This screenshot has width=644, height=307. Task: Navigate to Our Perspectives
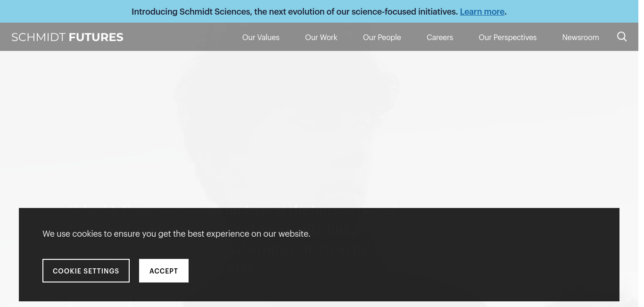[508, 37]
